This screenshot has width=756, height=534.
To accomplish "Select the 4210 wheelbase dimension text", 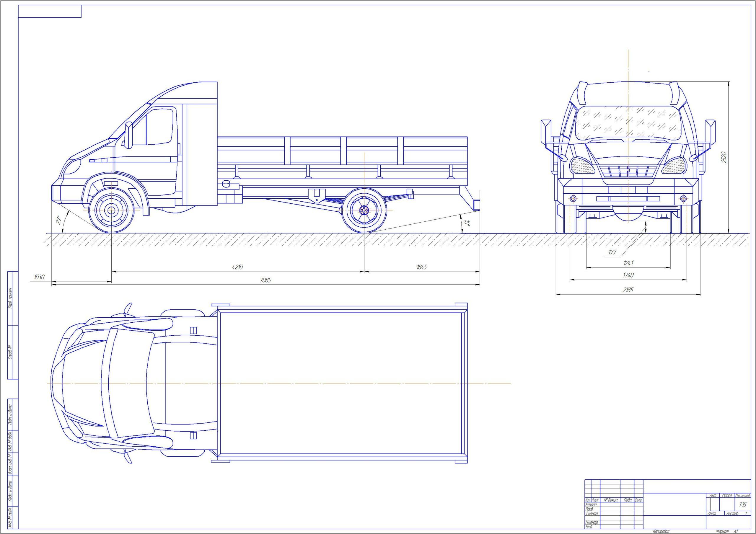I will point(237,267).
